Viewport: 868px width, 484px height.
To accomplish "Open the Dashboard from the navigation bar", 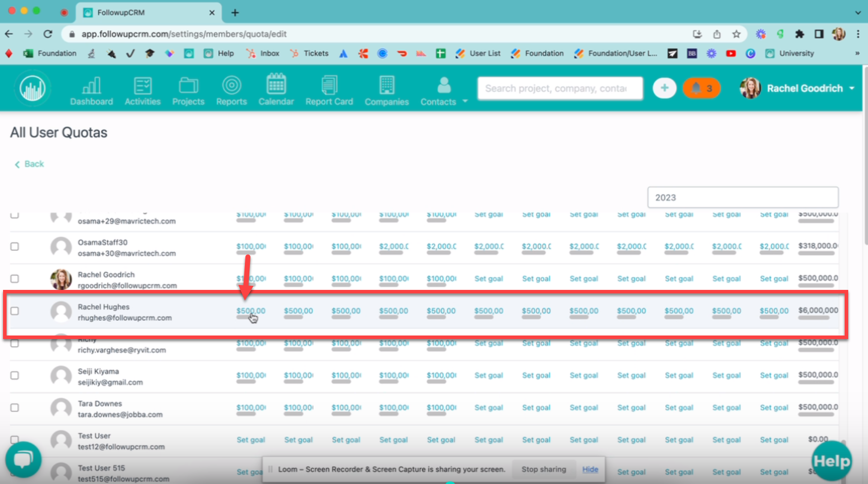I will tap(91, 90).
